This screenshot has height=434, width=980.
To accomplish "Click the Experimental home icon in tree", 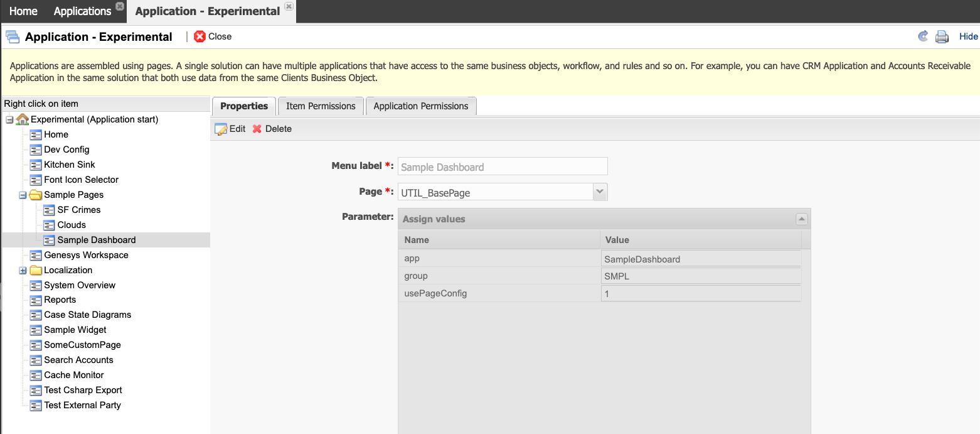I will pyautogui.click(x=23, y=119).
